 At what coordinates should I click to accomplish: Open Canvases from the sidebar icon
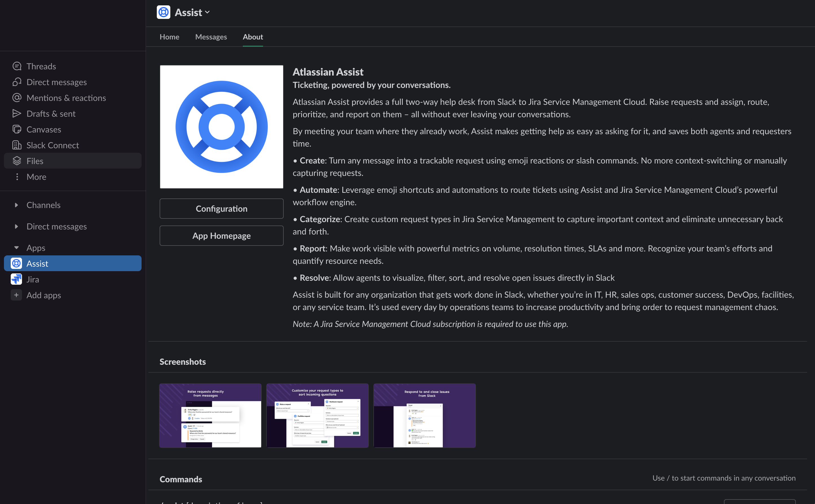17,129
